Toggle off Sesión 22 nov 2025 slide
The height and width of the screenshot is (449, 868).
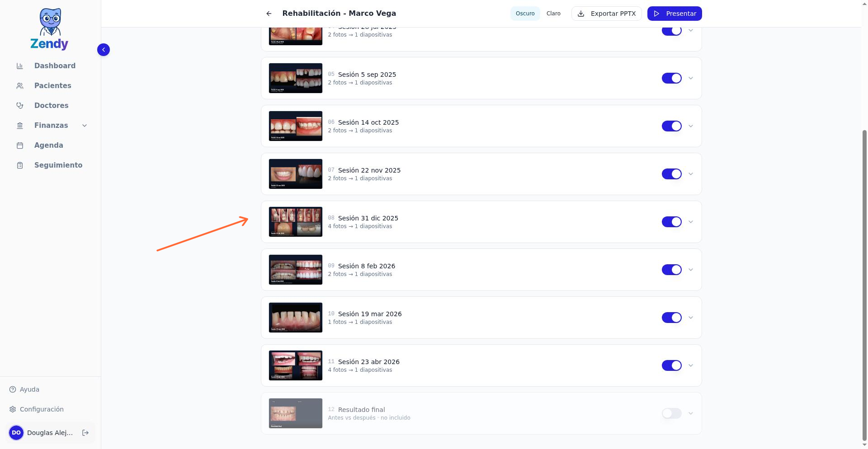click(671, 174)
